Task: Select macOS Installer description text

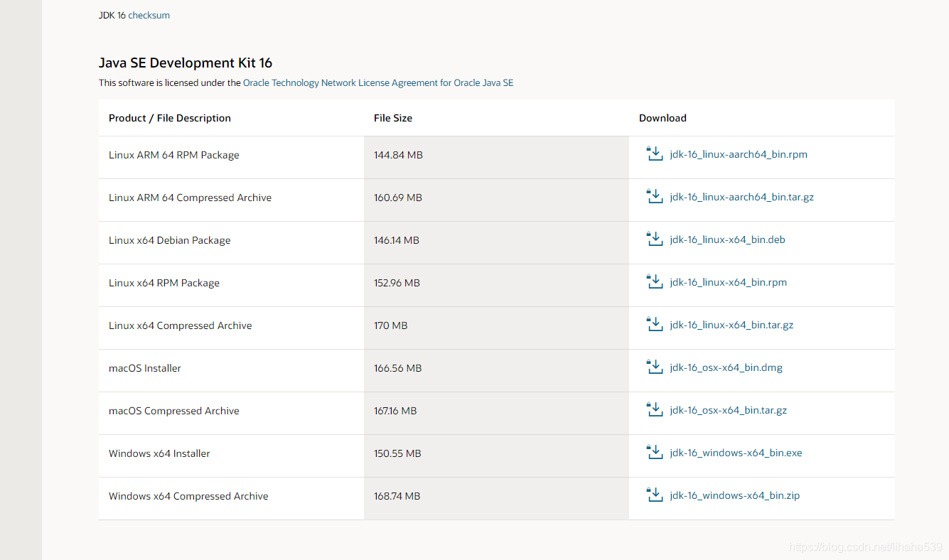Action: pos(144,368)
